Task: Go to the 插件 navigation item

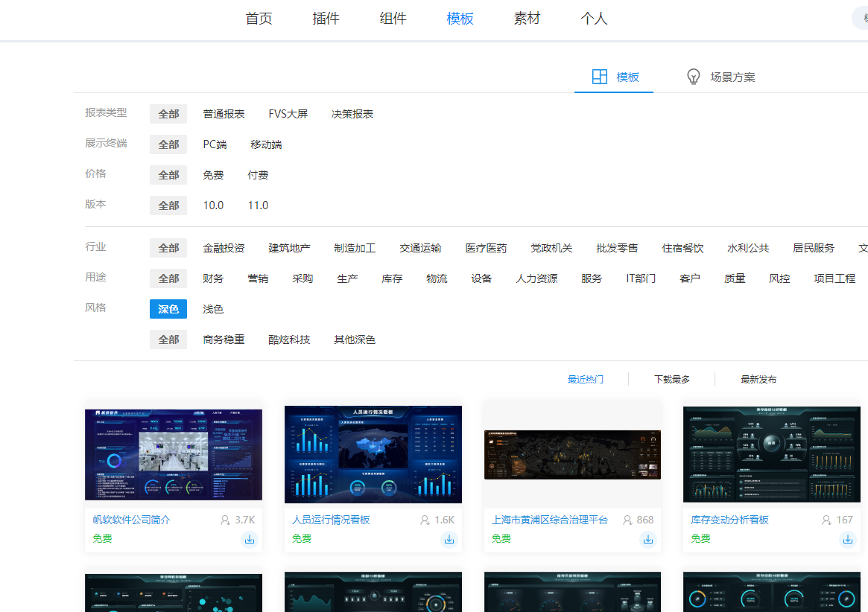Action: tap(326, 19)
